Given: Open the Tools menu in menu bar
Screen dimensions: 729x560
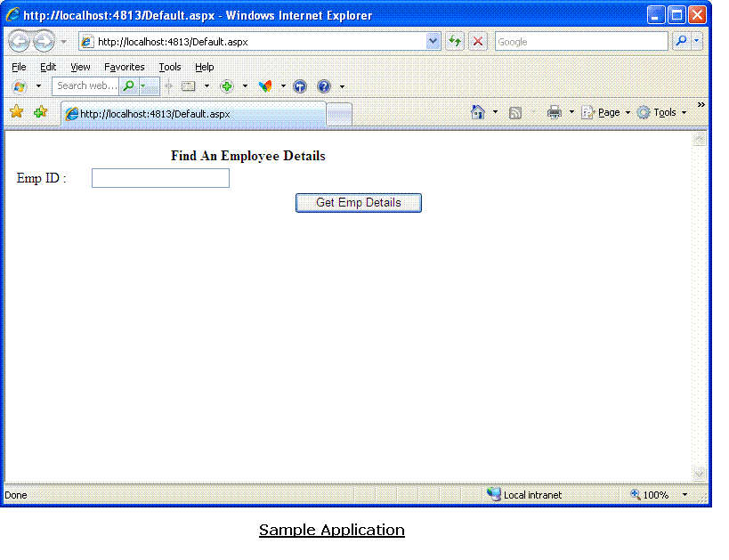Looking at the screenshot, I should (170, 67).
